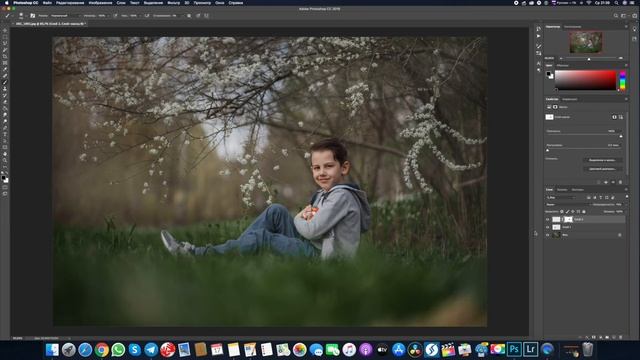Open the Файл menu
The image size is (640, 360).
[x=47, y=2]
